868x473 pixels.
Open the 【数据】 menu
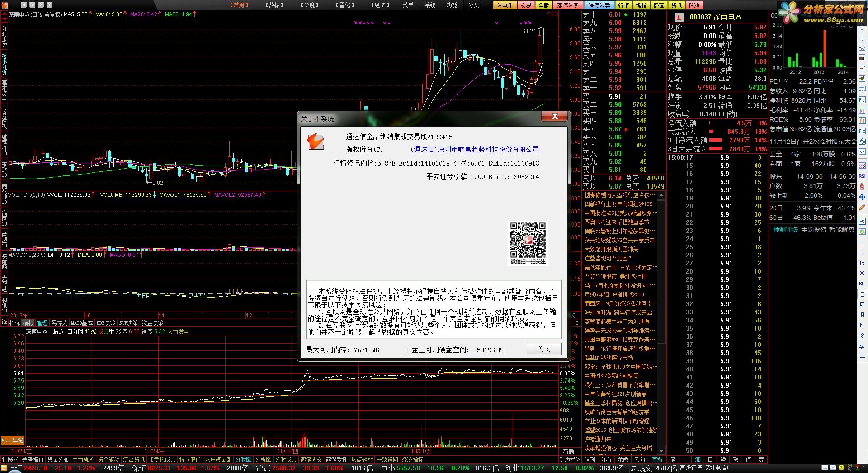pyautogui.click(x=274, y=5)
